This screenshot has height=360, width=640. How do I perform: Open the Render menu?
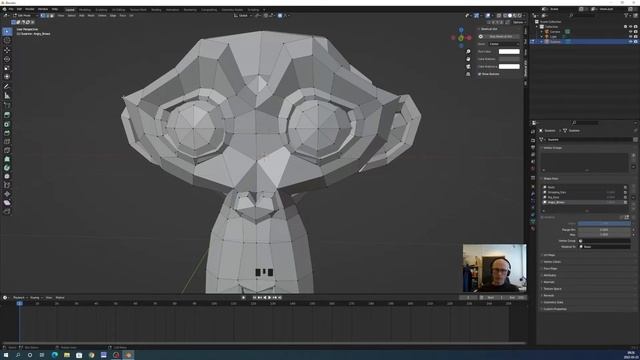[29, 9]
